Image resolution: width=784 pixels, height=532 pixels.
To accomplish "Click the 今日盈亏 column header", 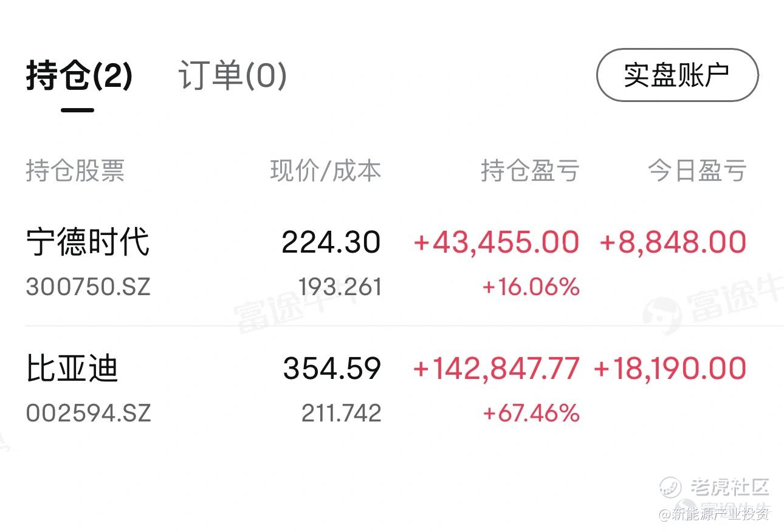I will click(x=697, y=171).
